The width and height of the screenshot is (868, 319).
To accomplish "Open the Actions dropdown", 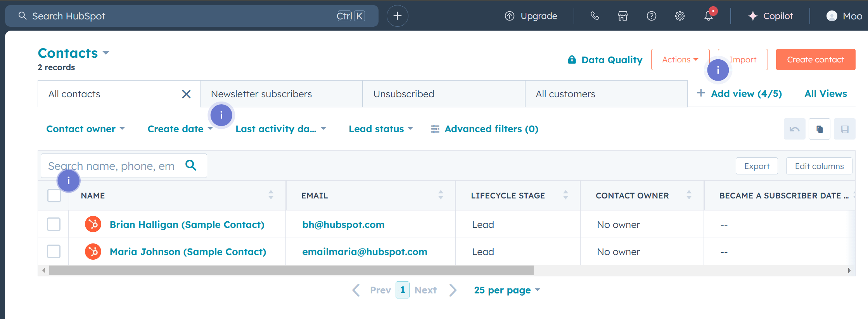I will [680, 60].
